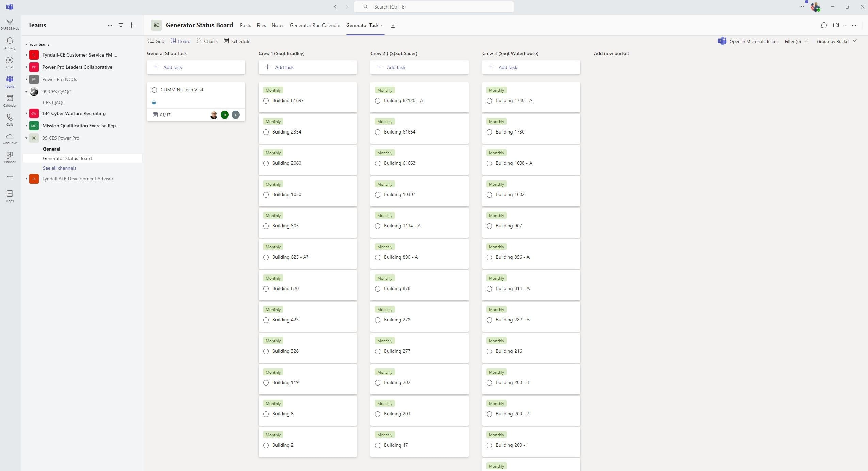
Task: Show more apps ellipsis in rail
Action: click(10, 177)
